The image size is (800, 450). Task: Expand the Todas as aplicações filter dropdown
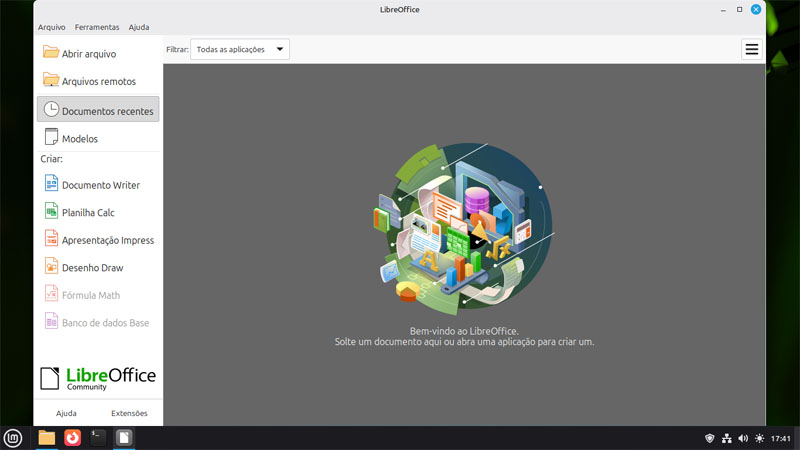[x=240, y=49]
